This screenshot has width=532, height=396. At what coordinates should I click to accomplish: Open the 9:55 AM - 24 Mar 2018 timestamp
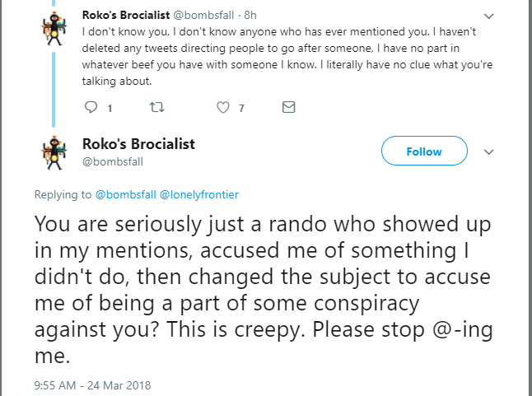[x=92, y=385]
